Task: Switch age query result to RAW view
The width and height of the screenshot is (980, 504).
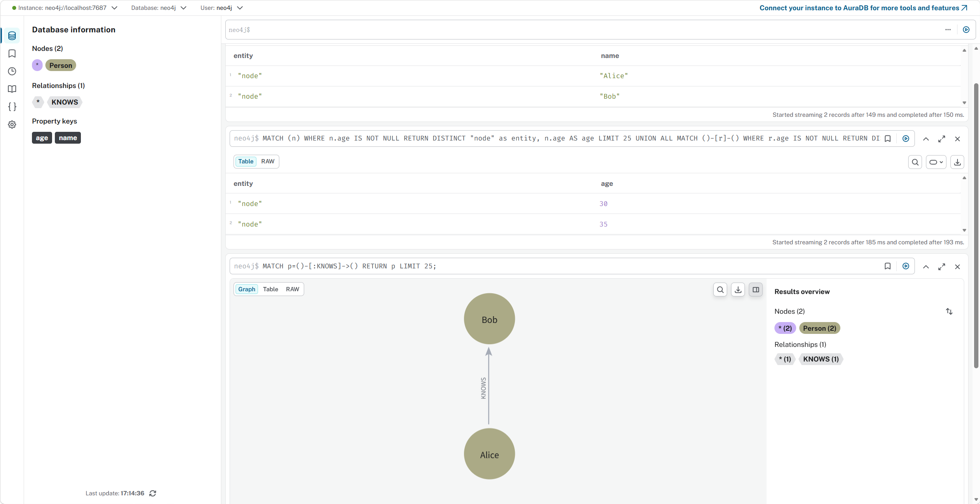Action: point(267,161)
